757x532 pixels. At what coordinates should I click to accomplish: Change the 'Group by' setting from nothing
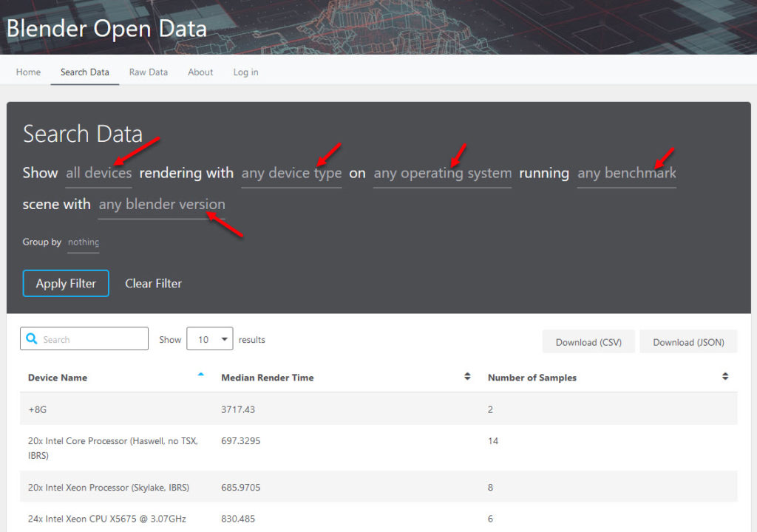coord(83,242)
